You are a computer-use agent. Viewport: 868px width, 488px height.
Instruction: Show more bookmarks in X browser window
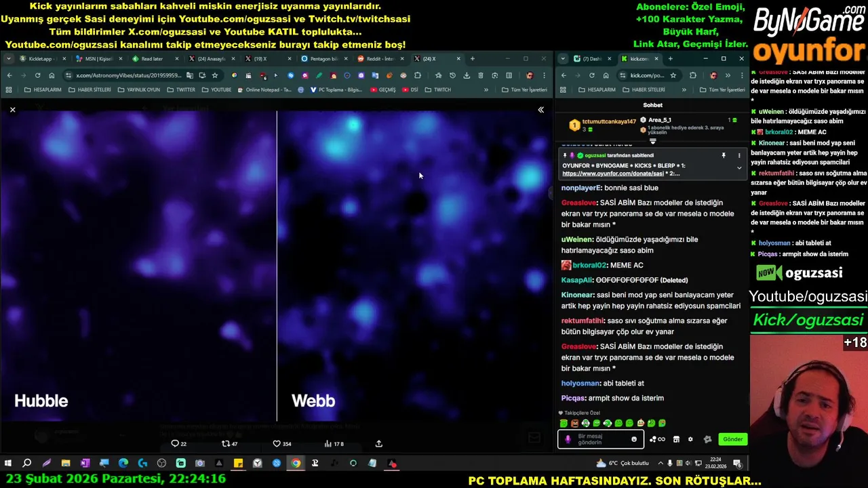(486, 89)
